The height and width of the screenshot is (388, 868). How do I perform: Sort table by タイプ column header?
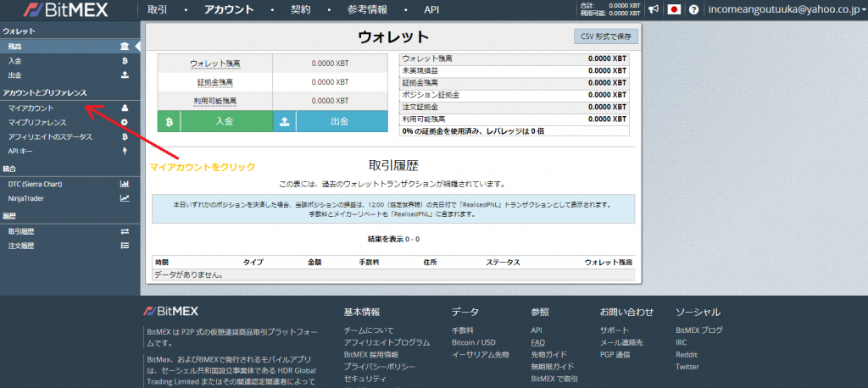(253, 263)
